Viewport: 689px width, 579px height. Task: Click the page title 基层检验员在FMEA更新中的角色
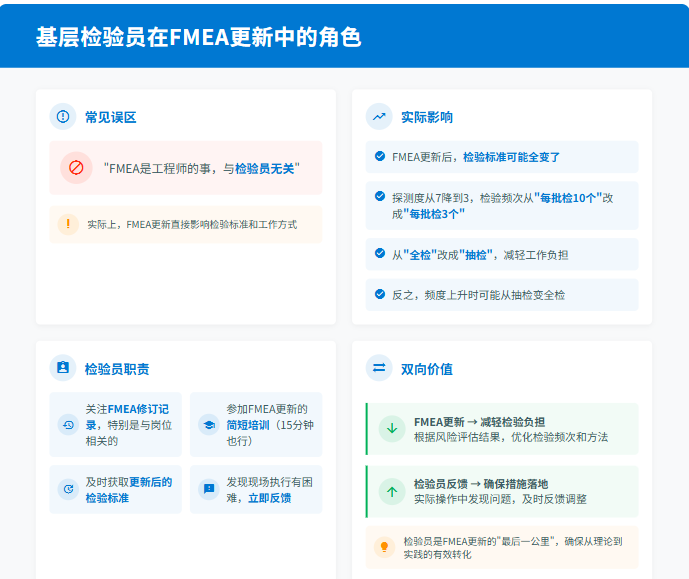tap(198, 37)
